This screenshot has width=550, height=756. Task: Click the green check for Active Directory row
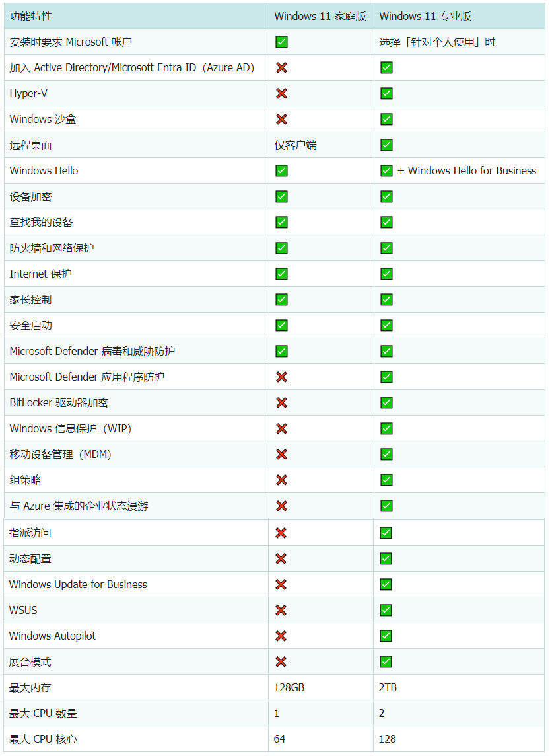pos(386,67)
